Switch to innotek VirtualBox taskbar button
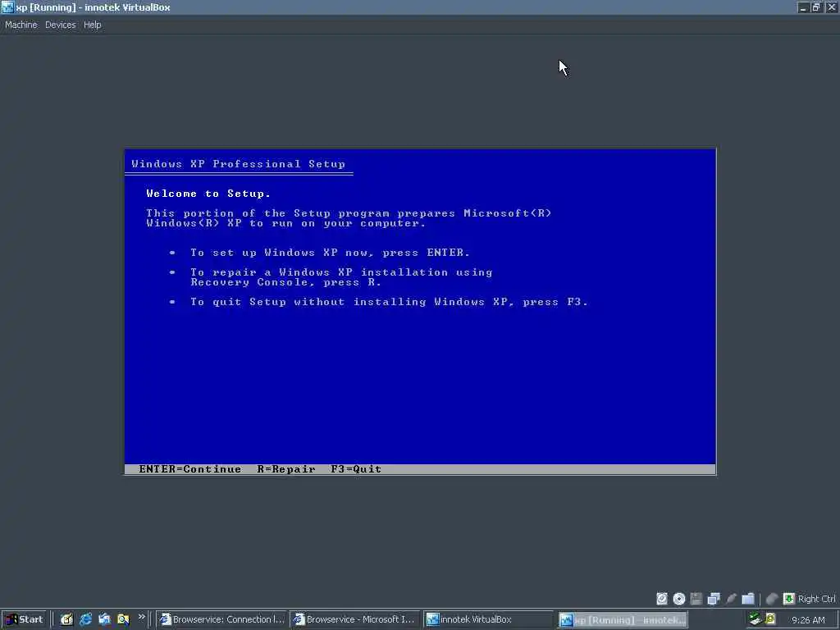The height and width of the screenshot is (630, 840). click(488, 619)
